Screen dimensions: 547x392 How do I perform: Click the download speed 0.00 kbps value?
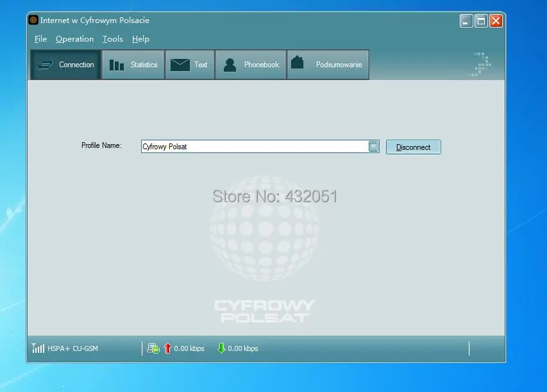243,348
